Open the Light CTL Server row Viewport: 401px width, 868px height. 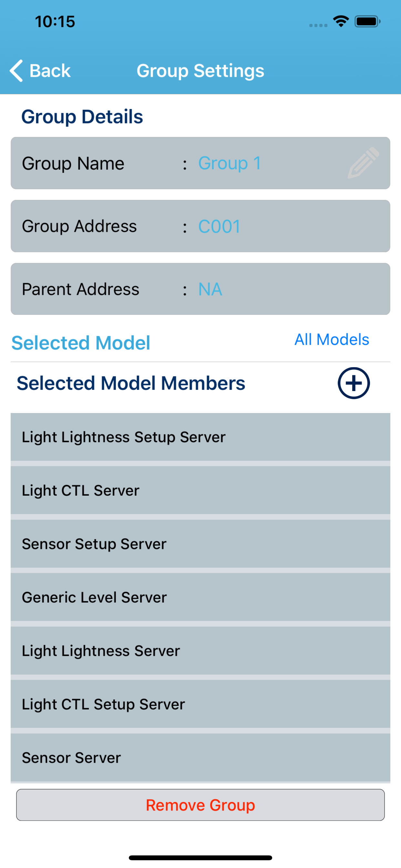point(200,490)
